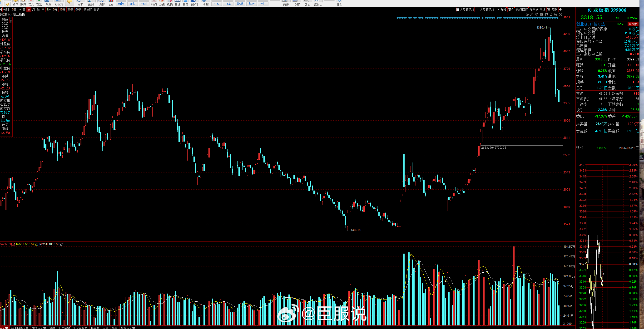This screenshot has height=329, width=644.
Task: Toggle the chart lock icon
Action: coord(551,15)
